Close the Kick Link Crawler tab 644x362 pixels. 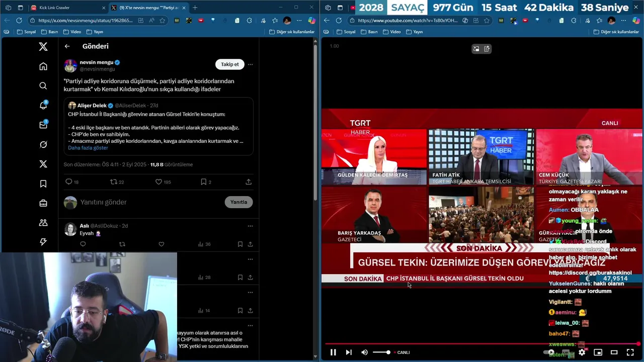point(104,8)
